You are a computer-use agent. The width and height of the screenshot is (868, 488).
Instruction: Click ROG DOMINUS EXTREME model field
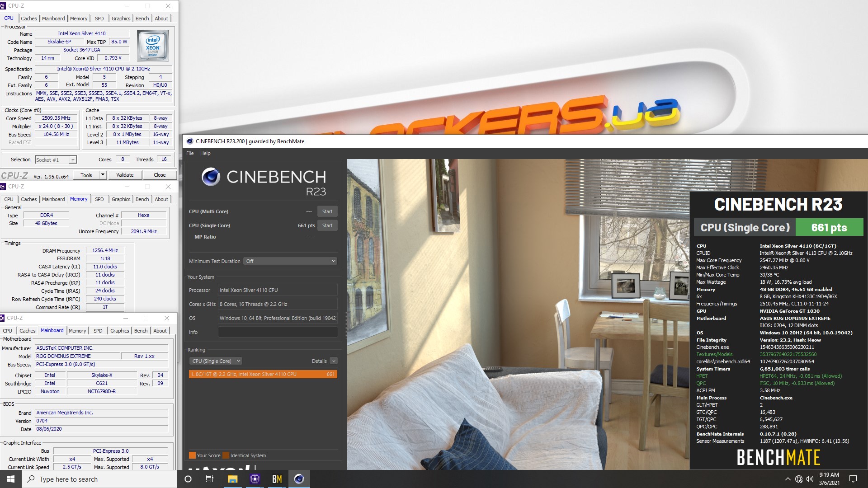pos(77,356)
